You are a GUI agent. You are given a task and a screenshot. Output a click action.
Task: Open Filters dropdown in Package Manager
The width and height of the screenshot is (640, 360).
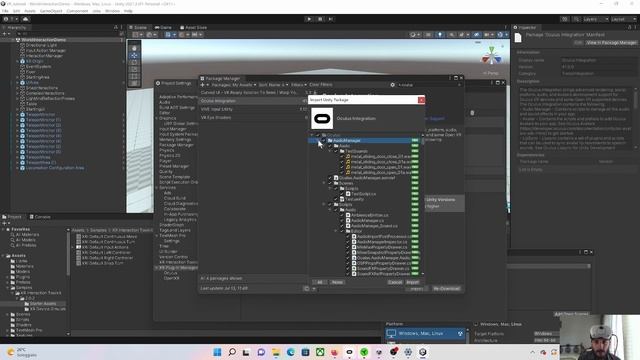pos(298,85)
